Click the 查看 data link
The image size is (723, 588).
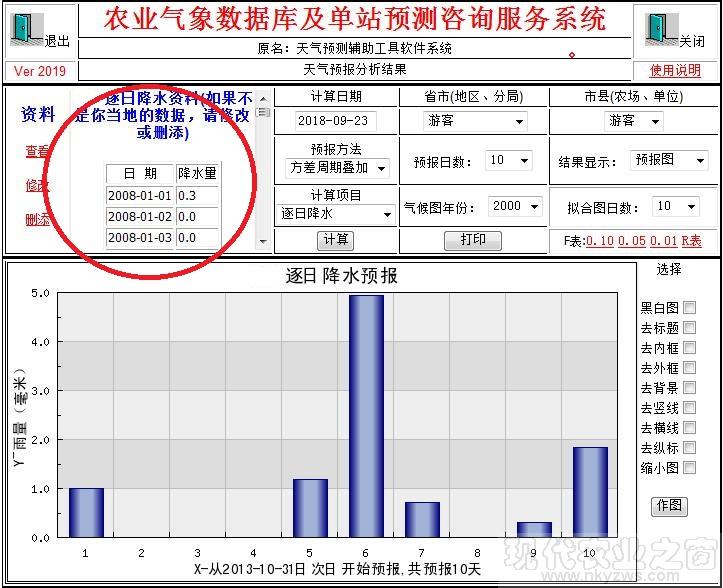click(x=37, y=152)
